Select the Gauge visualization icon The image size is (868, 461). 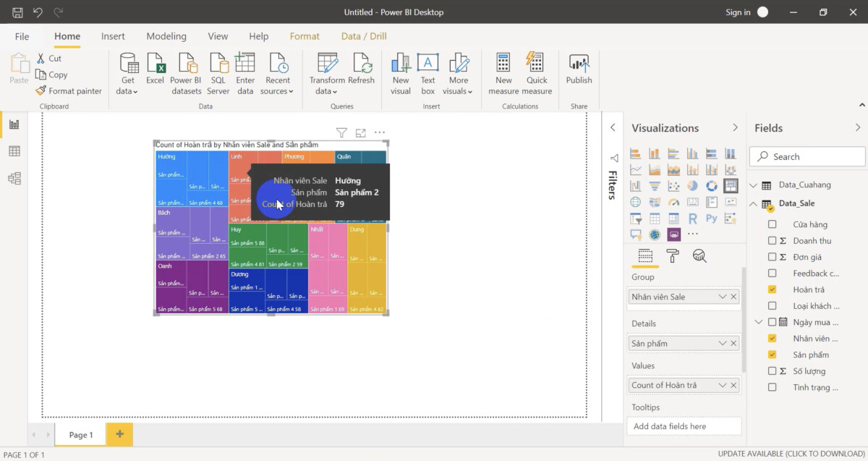673,202
